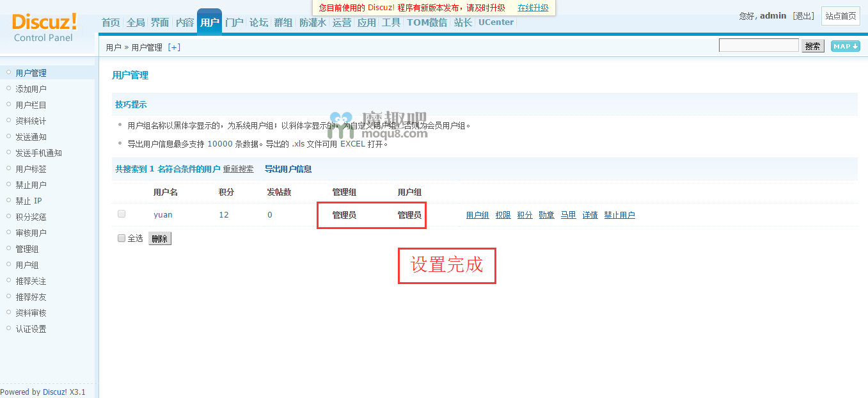Click yuan's 积分 action link

click(525, 215)
